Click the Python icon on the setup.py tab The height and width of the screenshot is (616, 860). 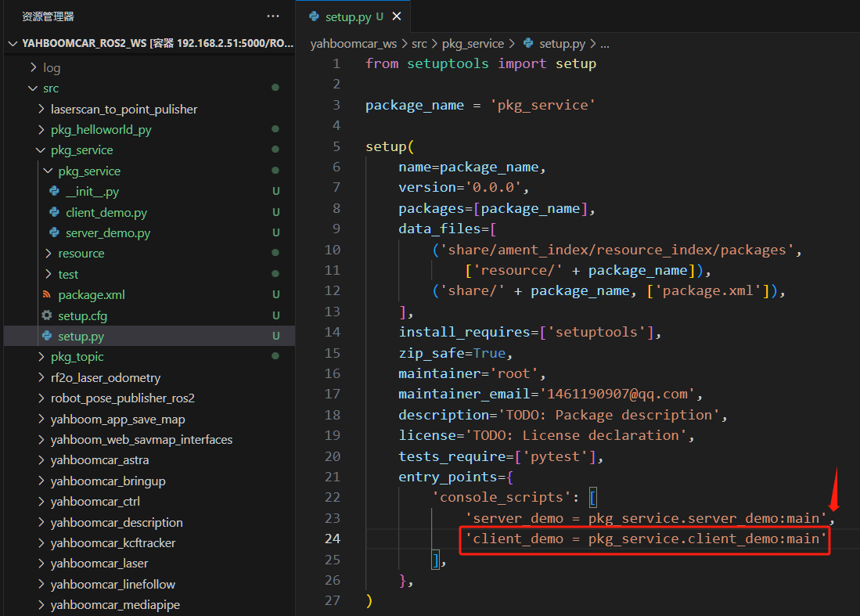coord(315,16)
